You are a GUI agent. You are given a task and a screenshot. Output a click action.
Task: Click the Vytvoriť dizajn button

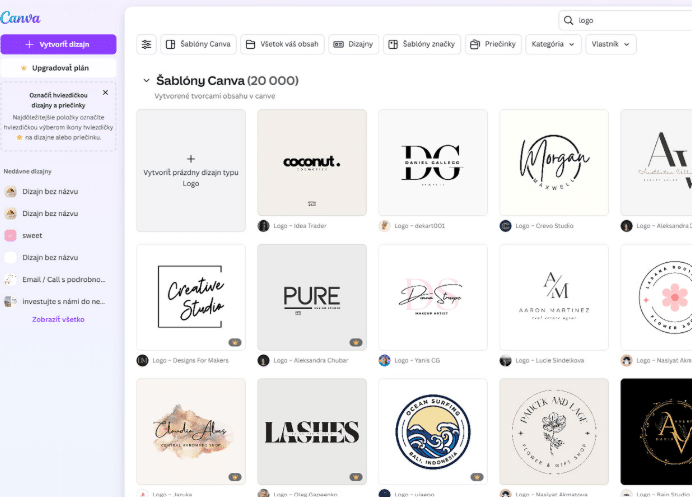[58, 44]
